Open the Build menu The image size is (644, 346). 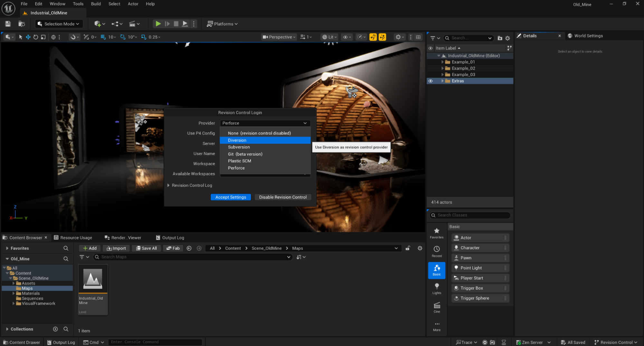pos(96,4)
